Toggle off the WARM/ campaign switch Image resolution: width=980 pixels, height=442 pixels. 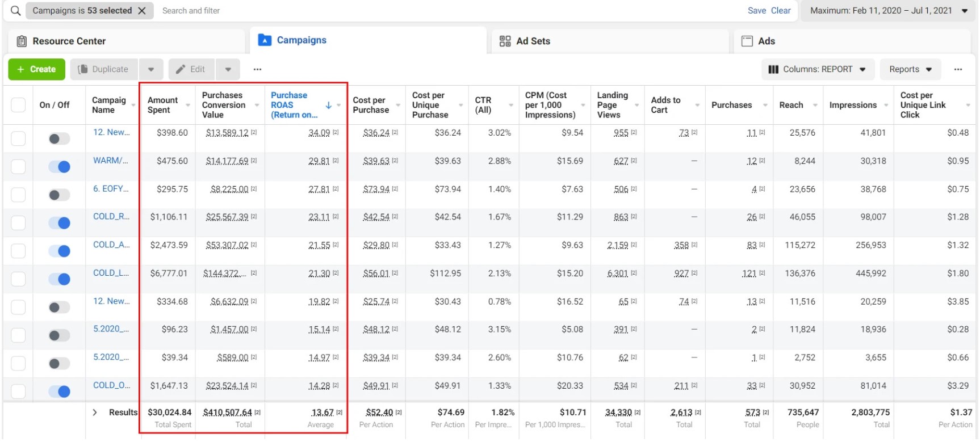pos(59,167)
